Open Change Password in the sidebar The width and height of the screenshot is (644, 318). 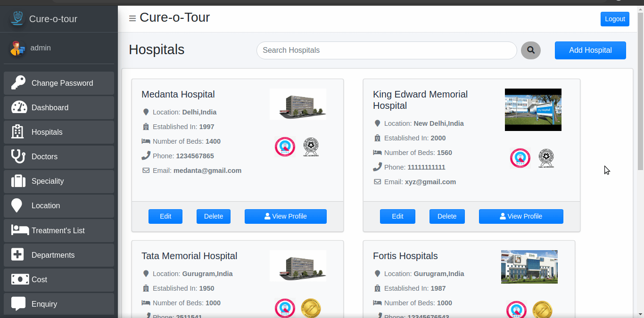(x=59, y=83)
